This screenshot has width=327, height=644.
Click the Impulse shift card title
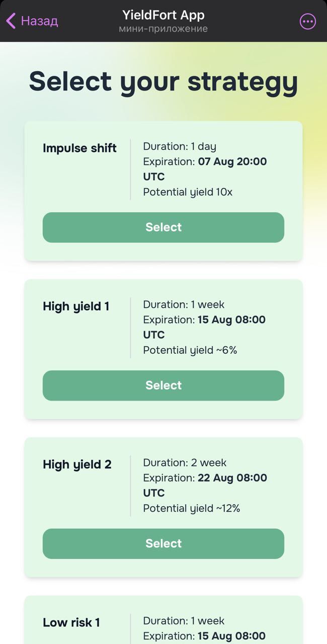tap(79, 148)
